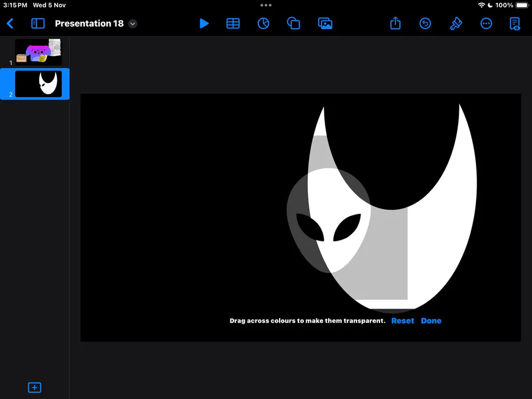
Task: Tap "Drag across colours to make them transparent."
Action: pyautogui.click(x=307, y=320)
